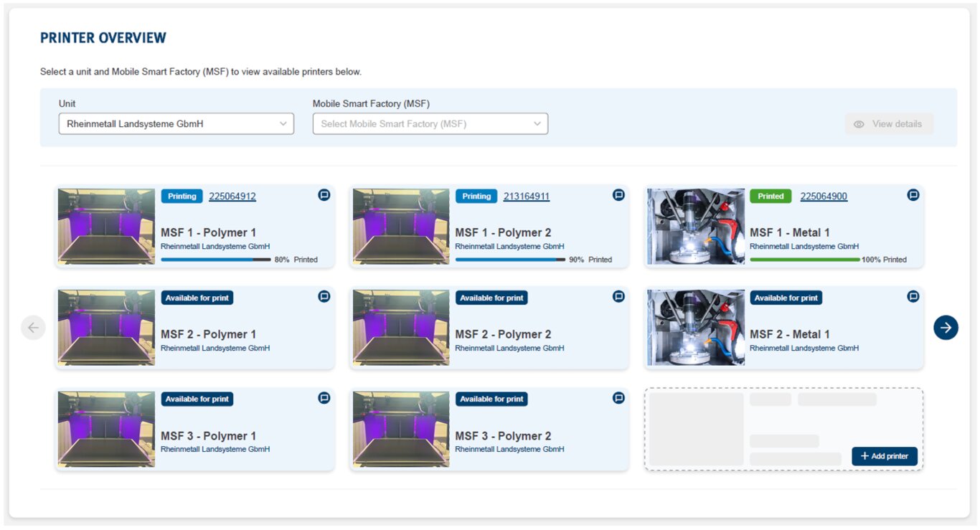
Task: Click the MSF 2 - Metal 1 printer thumbnail
Action: point(695,328)
